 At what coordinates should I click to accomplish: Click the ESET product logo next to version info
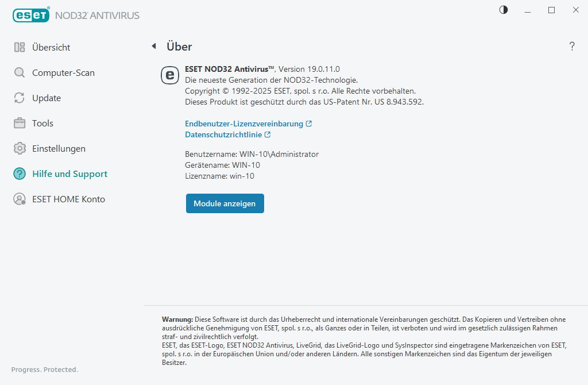(169, 75)
